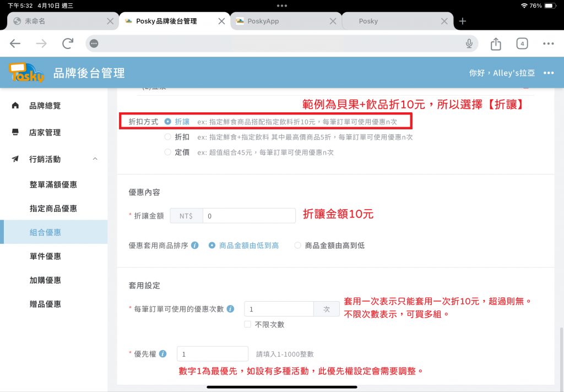Show info tooltip for 優先權
Image resolution: width=564 pixels, height=392 pixels.
click(162, 354)
